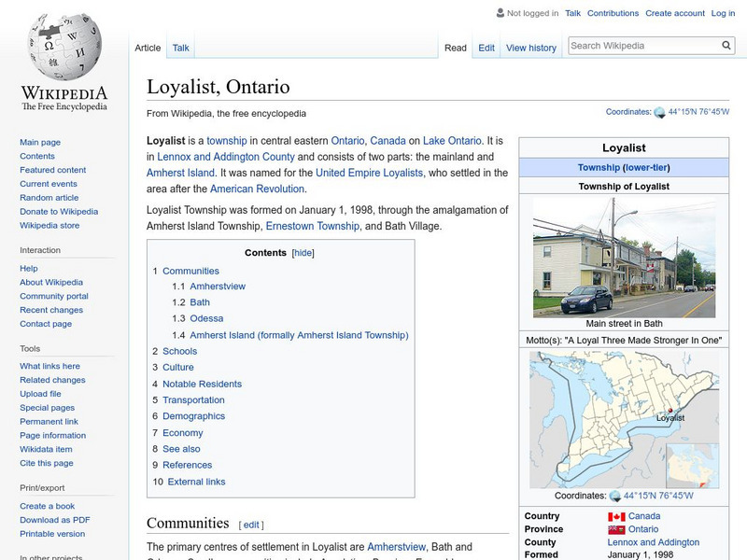Jump to 1.4 Amherst Island section
This screenshot has height=560, width=747.
(299, 335)
